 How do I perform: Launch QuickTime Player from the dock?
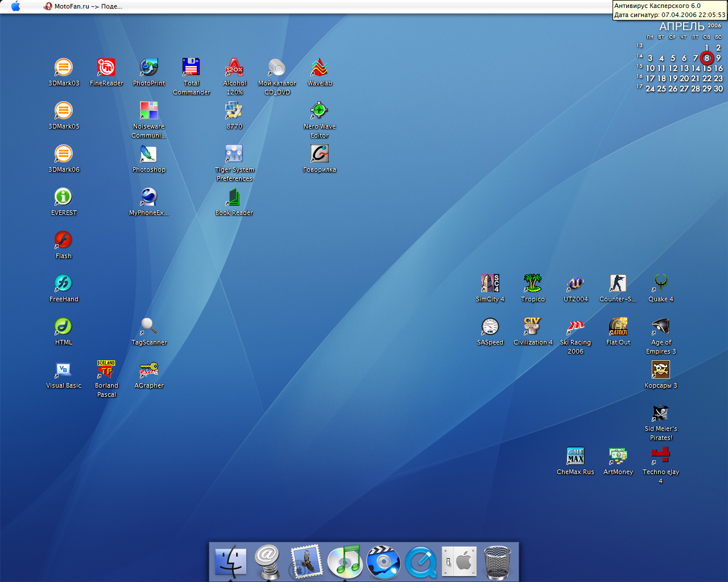tap(421, 562)
